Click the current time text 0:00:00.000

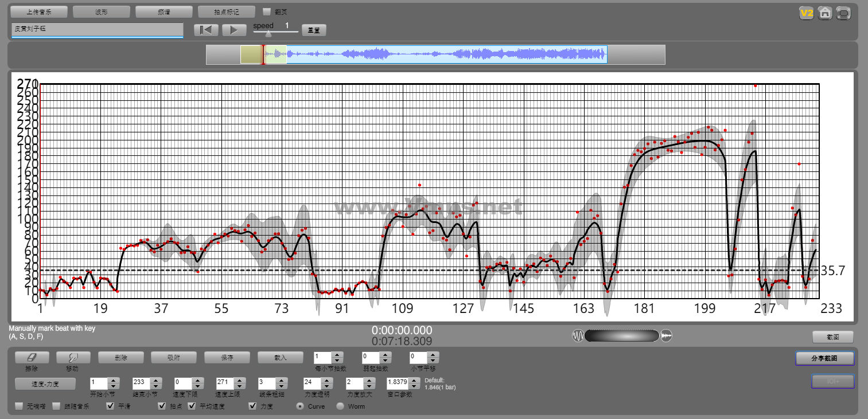coord(402,330)
